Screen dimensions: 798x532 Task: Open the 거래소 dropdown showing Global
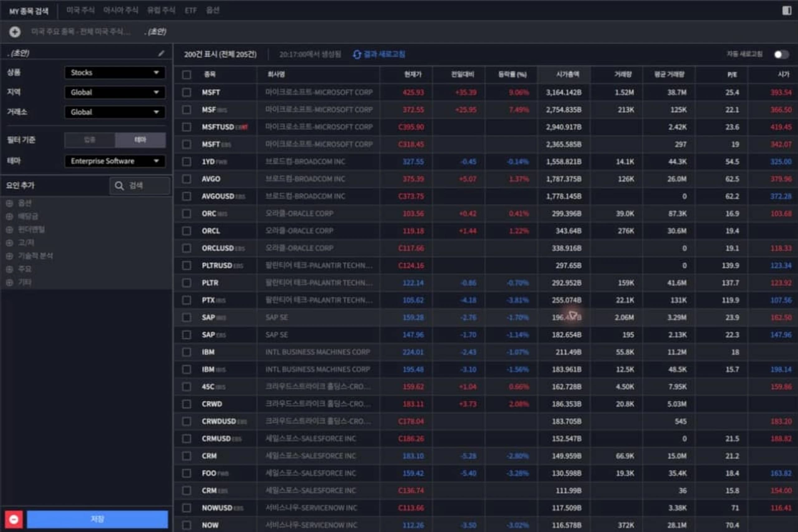pyautogui.click(x=115, y=112)
